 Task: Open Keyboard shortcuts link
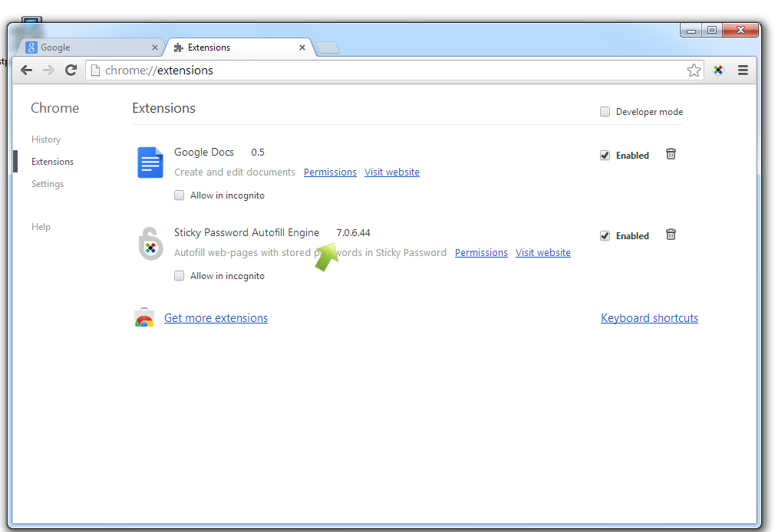click(650, 318)
